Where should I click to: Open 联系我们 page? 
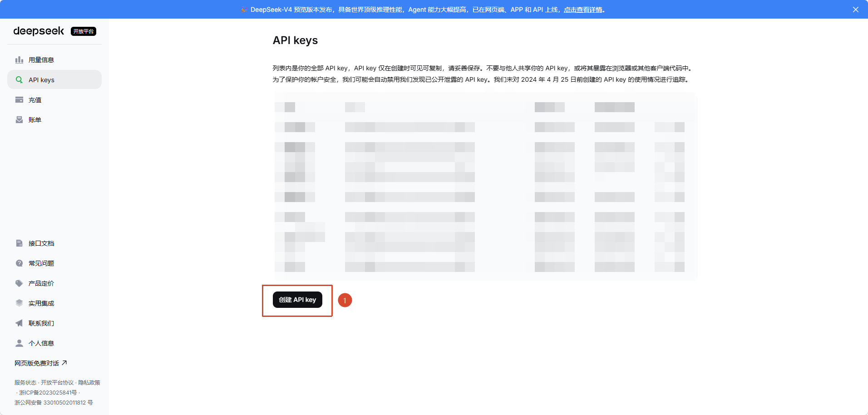(x=54, y=323)
